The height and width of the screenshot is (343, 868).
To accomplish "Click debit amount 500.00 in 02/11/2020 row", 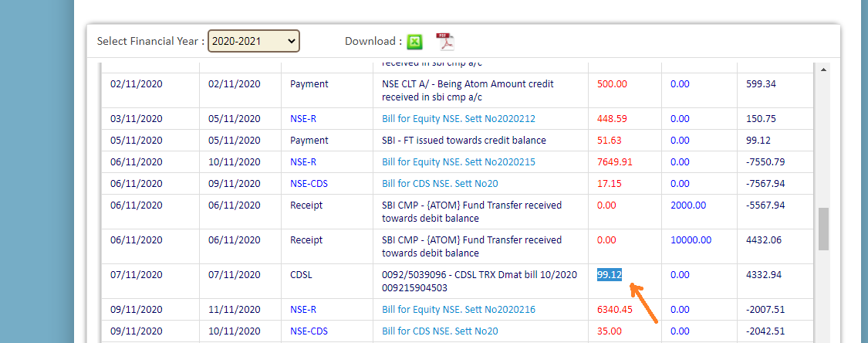I will tap(612, 84).
